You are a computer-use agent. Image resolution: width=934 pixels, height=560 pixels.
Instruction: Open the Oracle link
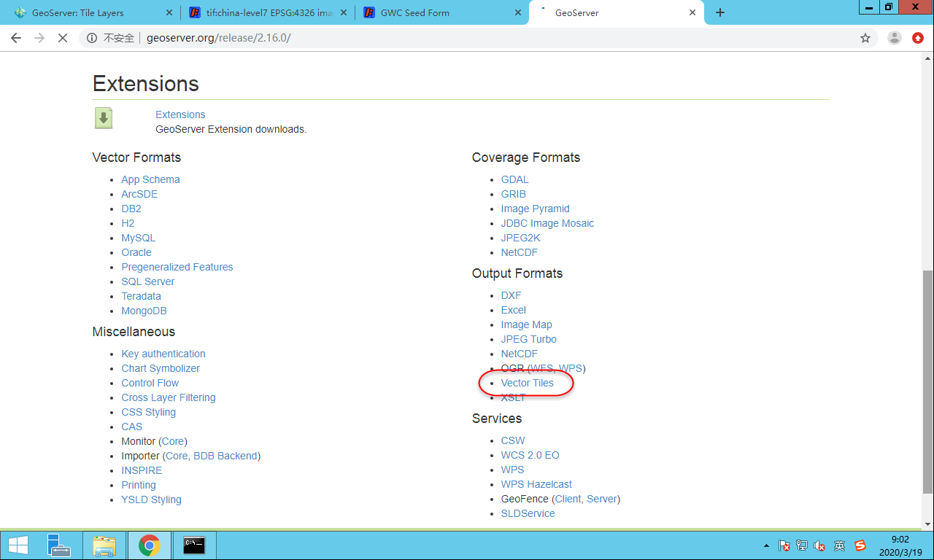[136, 252]
